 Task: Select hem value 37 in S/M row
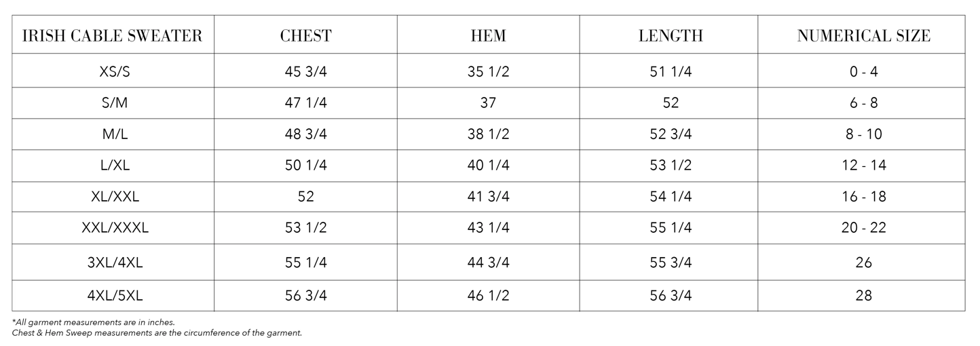488,103
